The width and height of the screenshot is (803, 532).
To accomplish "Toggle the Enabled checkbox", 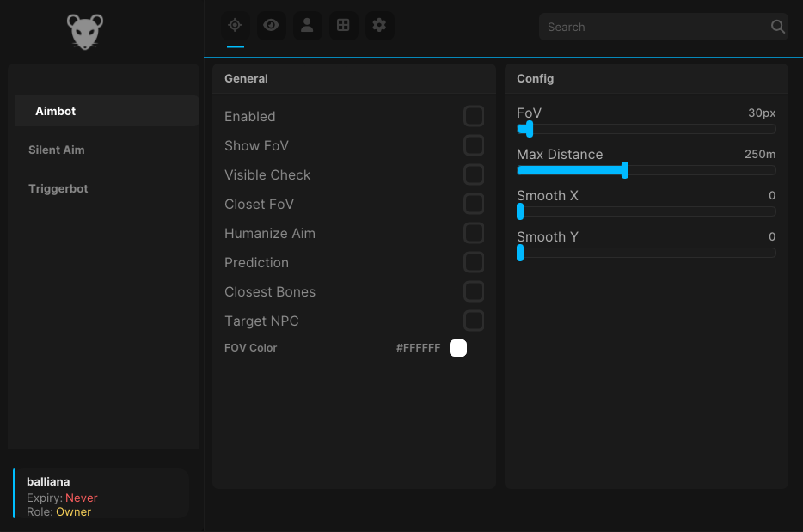I will point(474,116).
